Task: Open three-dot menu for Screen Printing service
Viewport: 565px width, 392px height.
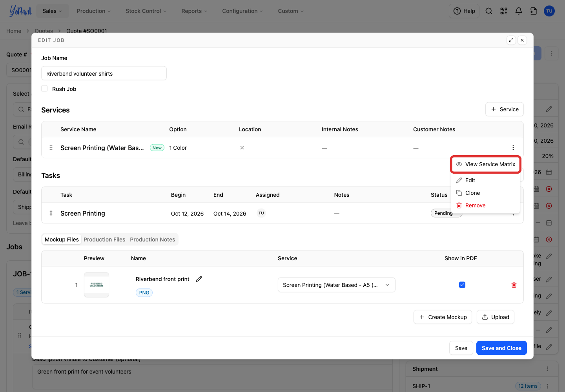Action: [513, 148]
